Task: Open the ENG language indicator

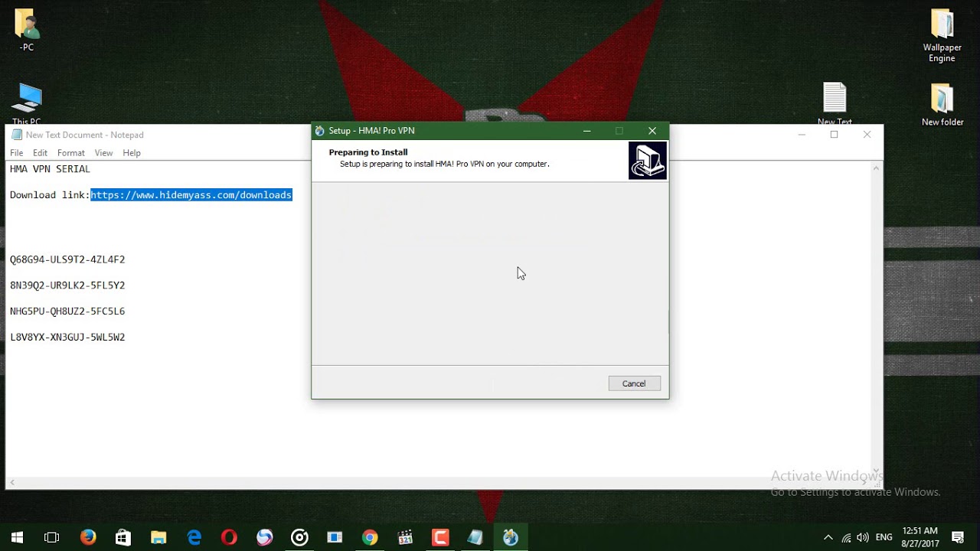Action: click(884, 538)
